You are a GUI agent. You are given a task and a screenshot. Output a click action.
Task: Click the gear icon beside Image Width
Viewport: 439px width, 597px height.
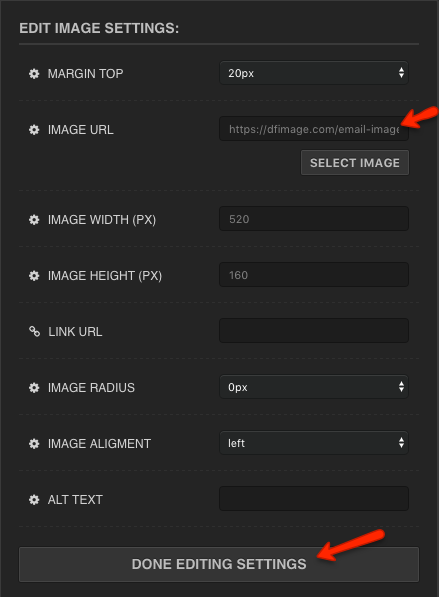[34, 220]
